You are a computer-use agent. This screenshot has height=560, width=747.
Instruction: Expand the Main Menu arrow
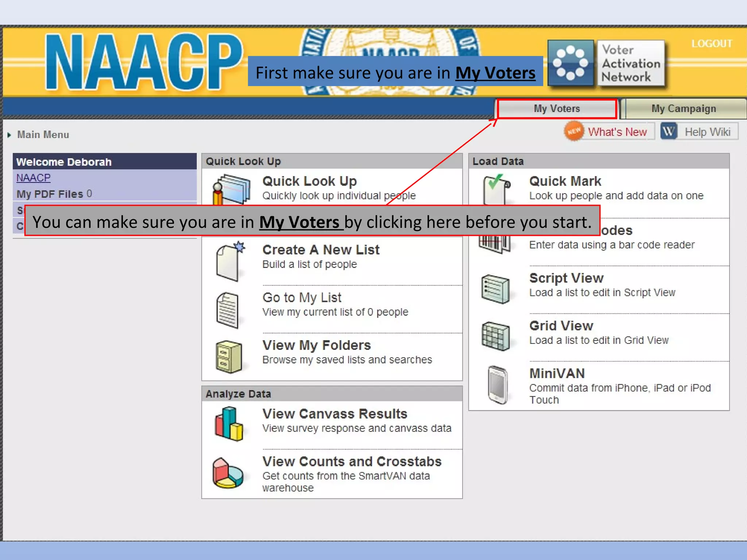[9, 135]
